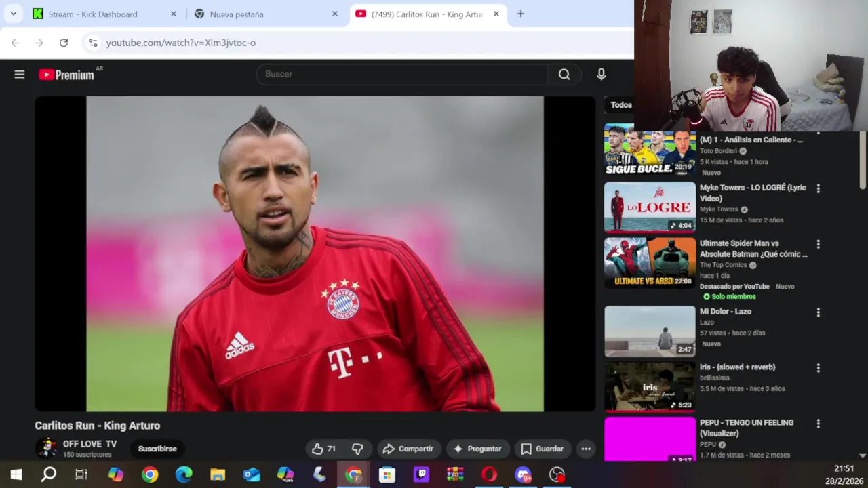
Task: Open a new browser tab with plus
Action: (520, 14)
